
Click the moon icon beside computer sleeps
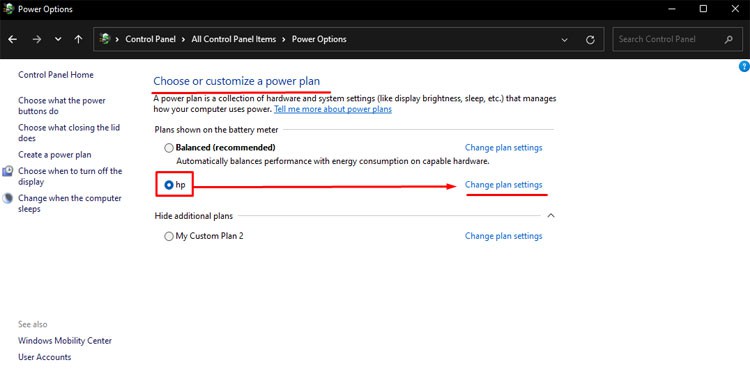(8, 199)
